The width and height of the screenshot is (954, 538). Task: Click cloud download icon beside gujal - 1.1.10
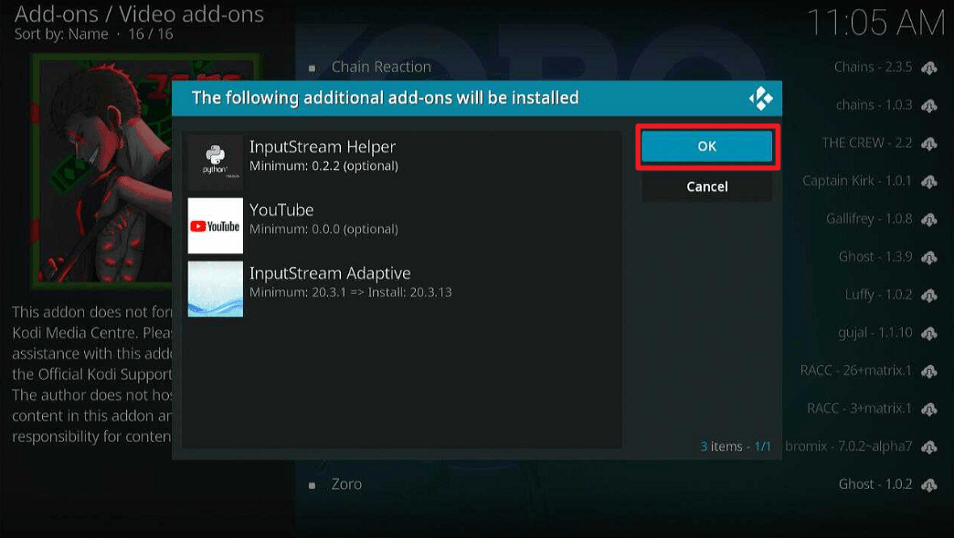928,333
